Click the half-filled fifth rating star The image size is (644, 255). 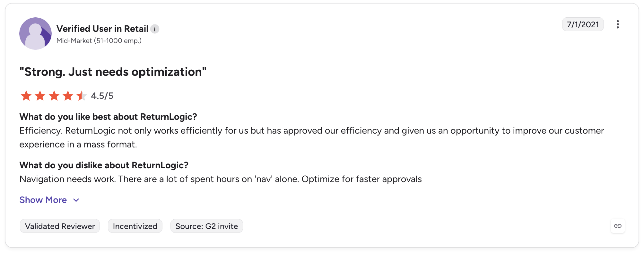[x=82, y=96]
